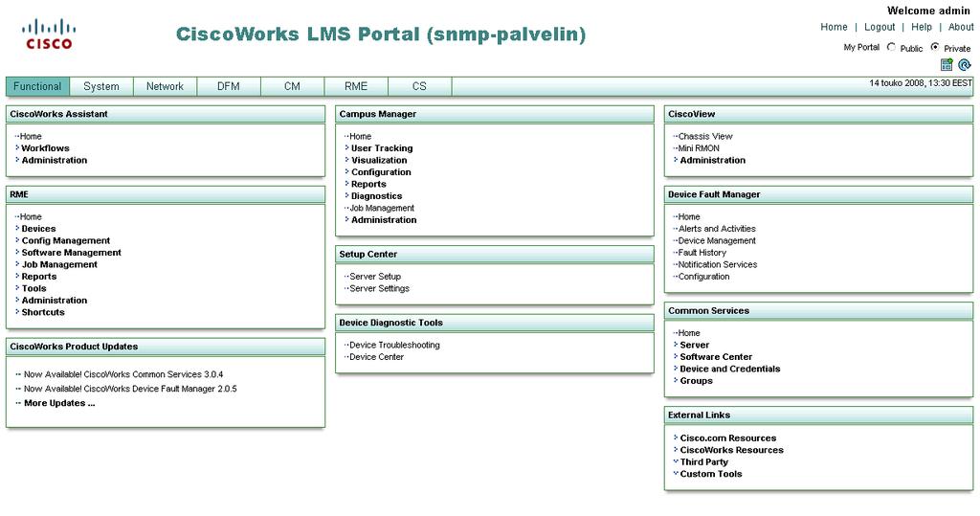The width and height of the screenshot is (980, 516).
Task: Click the refresh portal icon
Action: [965, 64]
